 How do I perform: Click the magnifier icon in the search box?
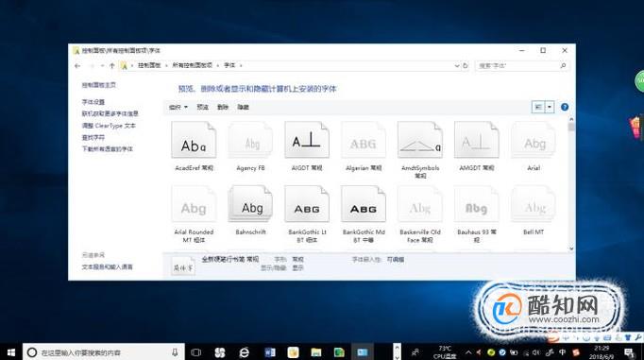click(x=563, y=66)
